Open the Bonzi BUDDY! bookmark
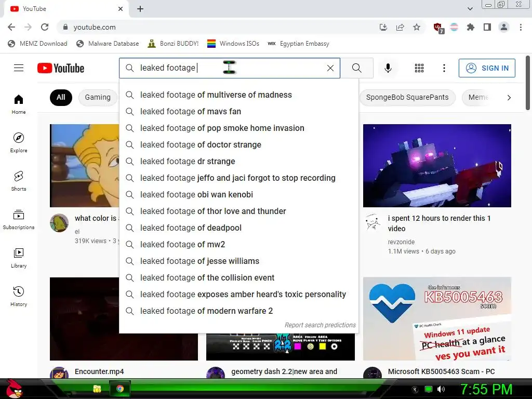Screen dimensions: 532x399 pyautogui.click(x=173, y=44)
